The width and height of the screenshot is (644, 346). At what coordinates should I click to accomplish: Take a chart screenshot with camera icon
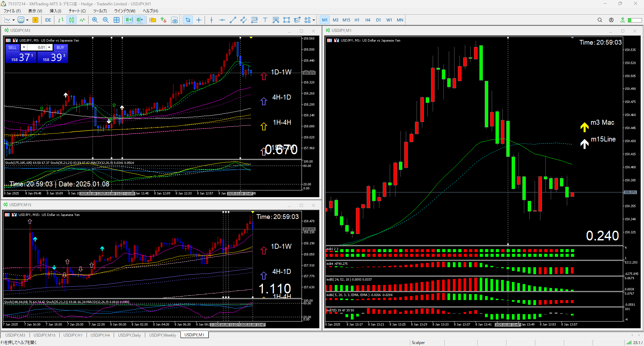pos(174,20)
